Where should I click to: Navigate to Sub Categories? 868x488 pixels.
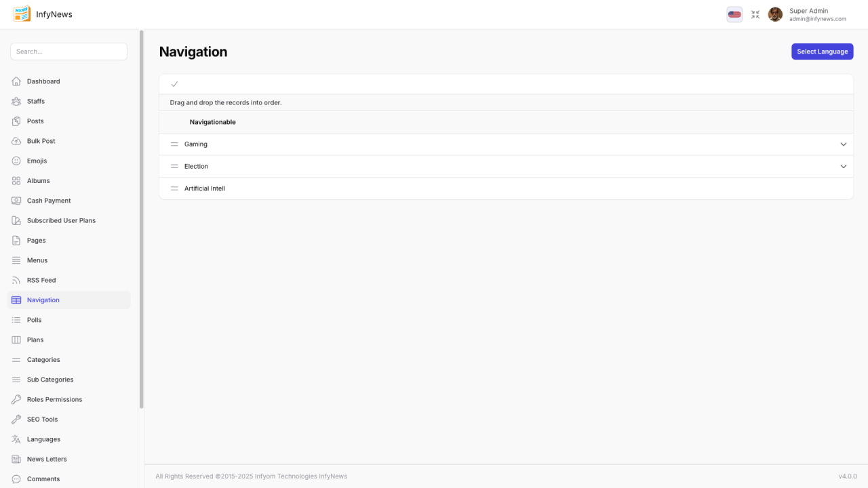pyautogui.click(x=50, y=380)
